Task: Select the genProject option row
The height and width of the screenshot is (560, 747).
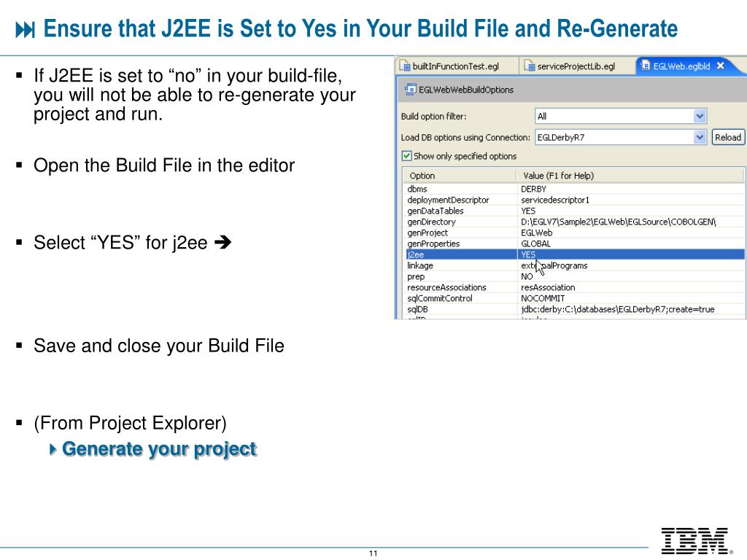Action: [x=575, y=233]
